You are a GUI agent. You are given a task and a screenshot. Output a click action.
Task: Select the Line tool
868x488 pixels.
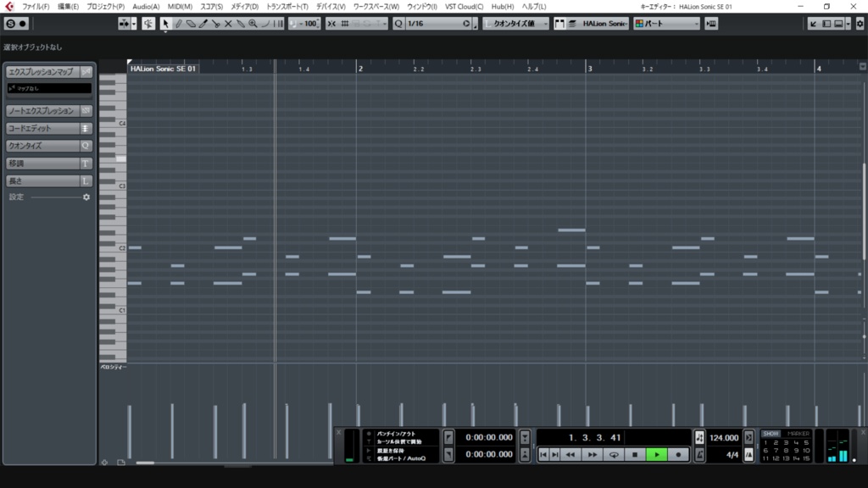tap(265, 24)
